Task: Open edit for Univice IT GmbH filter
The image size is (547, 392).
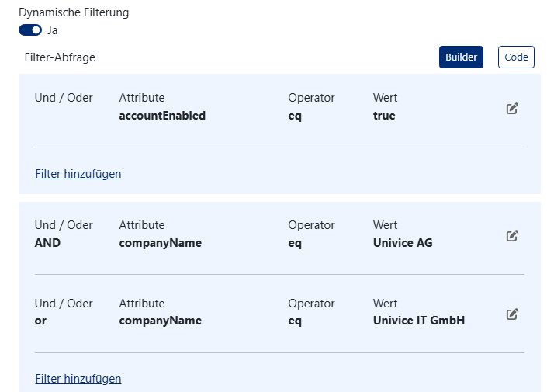Action: pos(511,314)
